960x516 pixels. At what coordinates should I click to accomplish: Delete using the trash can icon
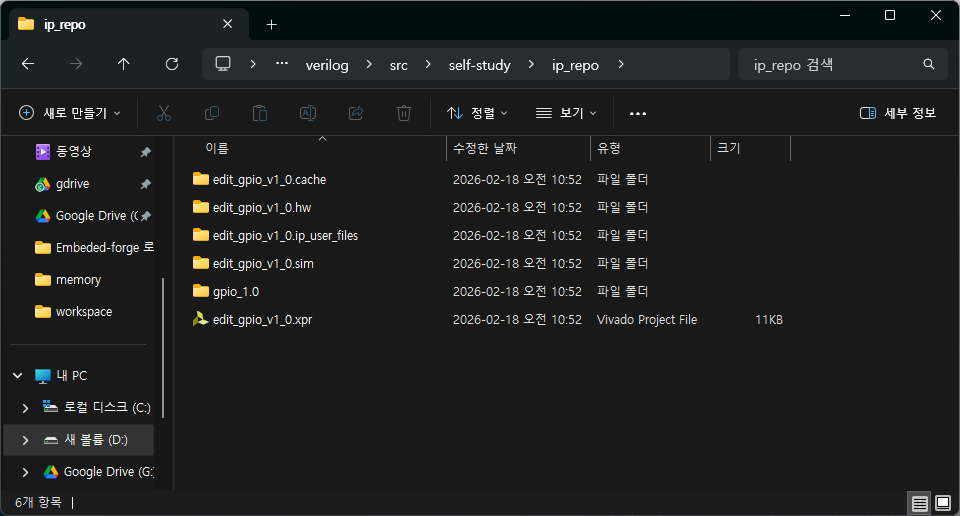(404, 113)
